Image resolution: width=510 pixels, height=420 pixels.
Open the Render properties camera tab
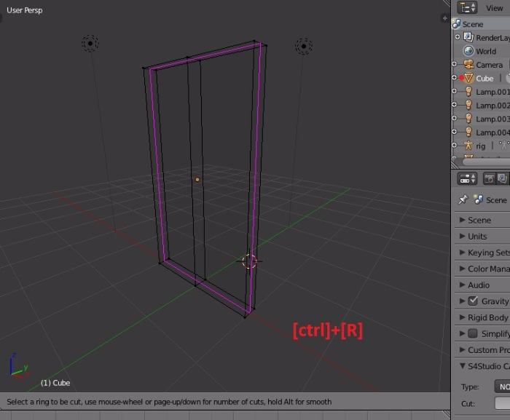[x=490, y=178]
